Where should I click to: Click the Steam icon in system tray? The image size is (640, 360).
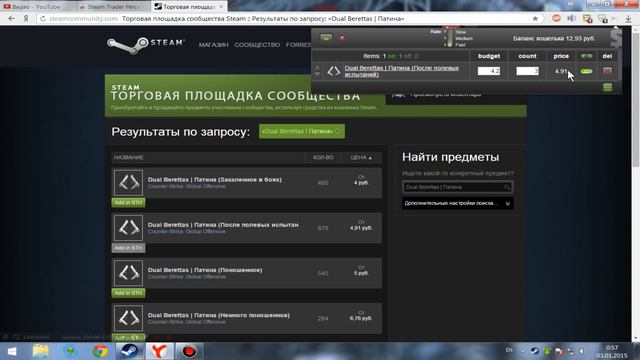click(x=535, y=351)
